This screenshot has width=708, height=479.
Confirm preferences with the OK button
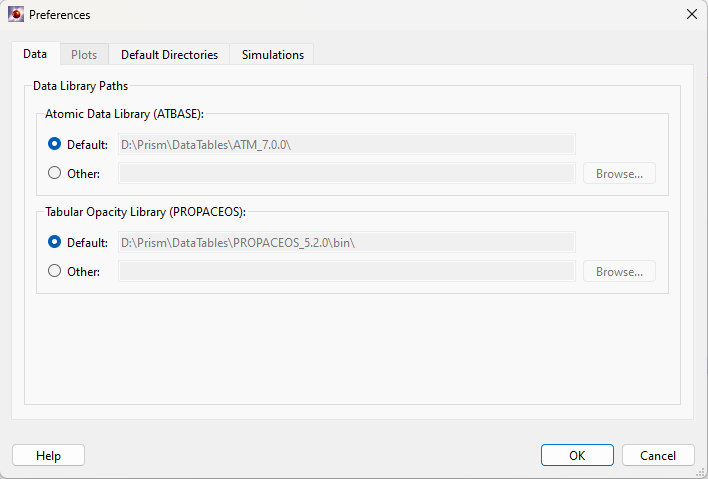(577, 455)
